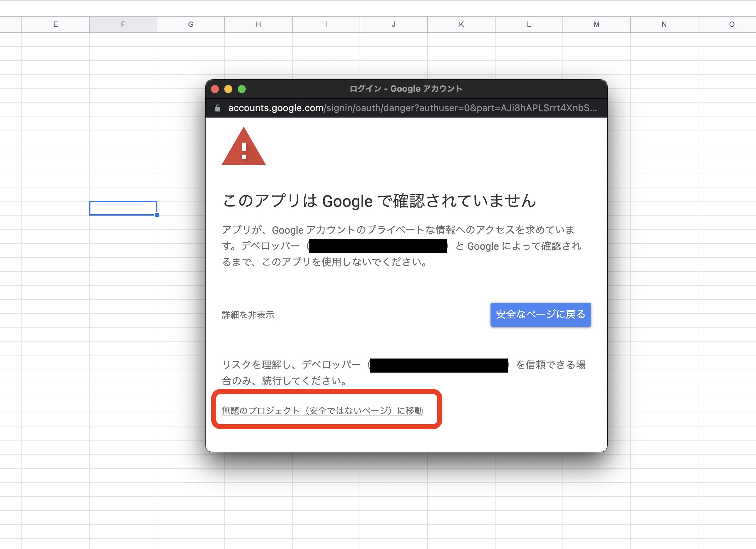Click the red warning triangle icon

(244, 146)
